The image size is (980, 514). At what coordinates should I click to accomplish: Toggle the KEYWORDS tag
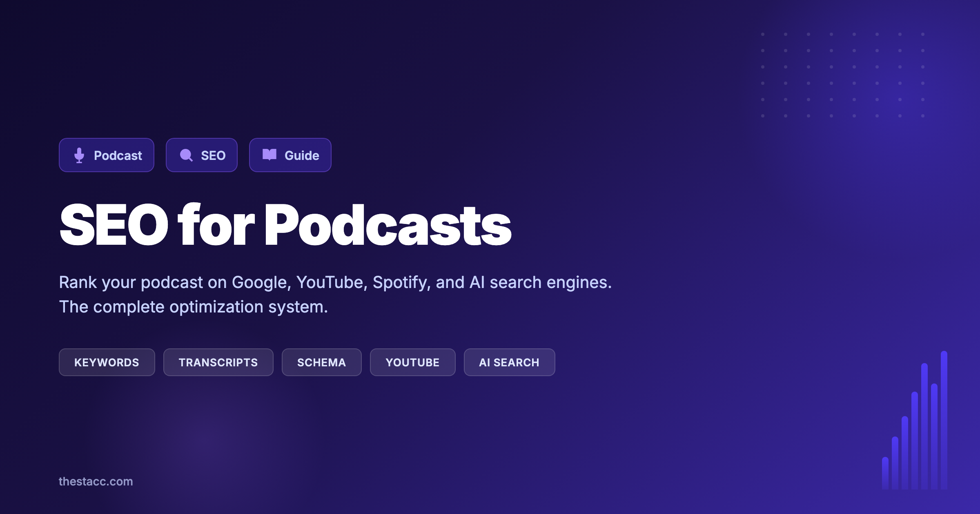click(107, 362)
